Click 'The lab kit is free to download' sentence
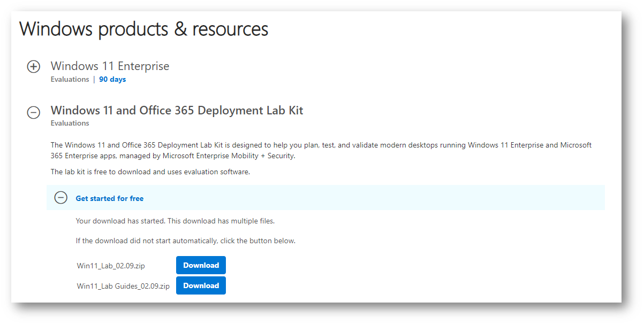 point(150,172)
